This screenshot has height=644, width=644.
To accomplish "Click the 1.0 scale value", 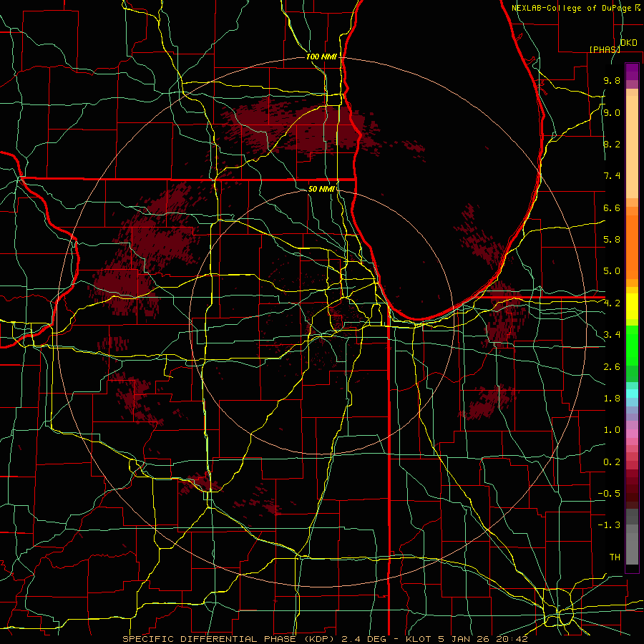I will [612, 430].
